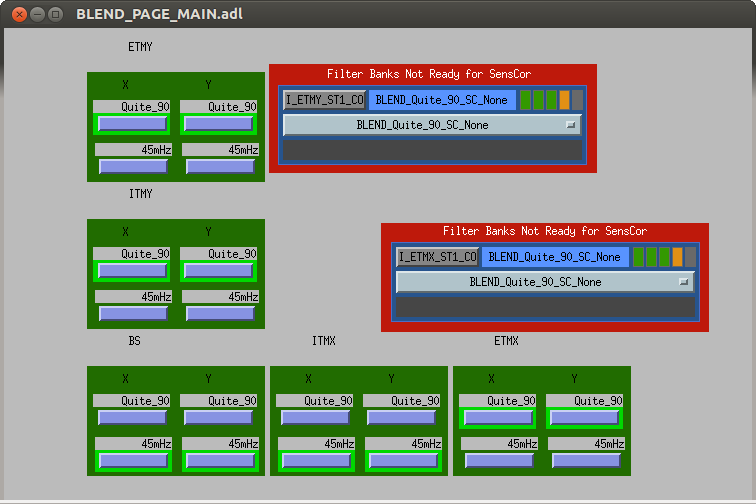Click blue BLEND_Quite_90_SC_None readback next to I_ETMX_ST1_CO
The height and width of the screenshot is (504, 756).
(x=554, y=257)
